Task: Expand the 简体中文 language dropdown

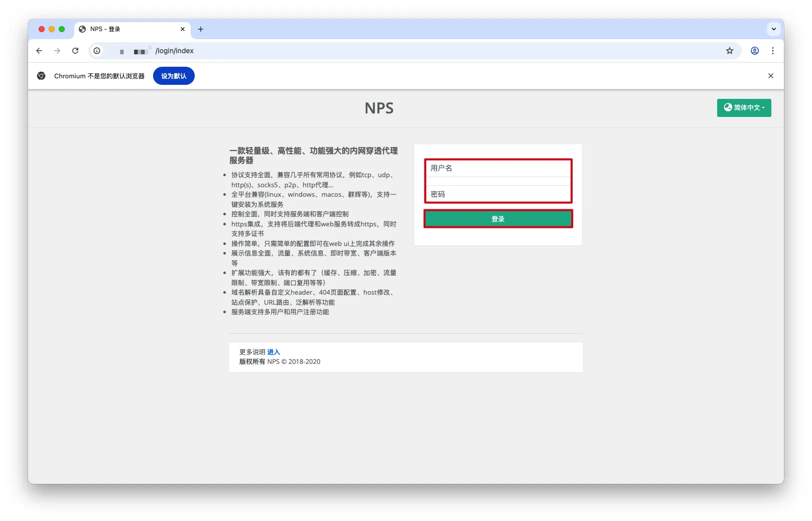Action: tap(744, 107)
